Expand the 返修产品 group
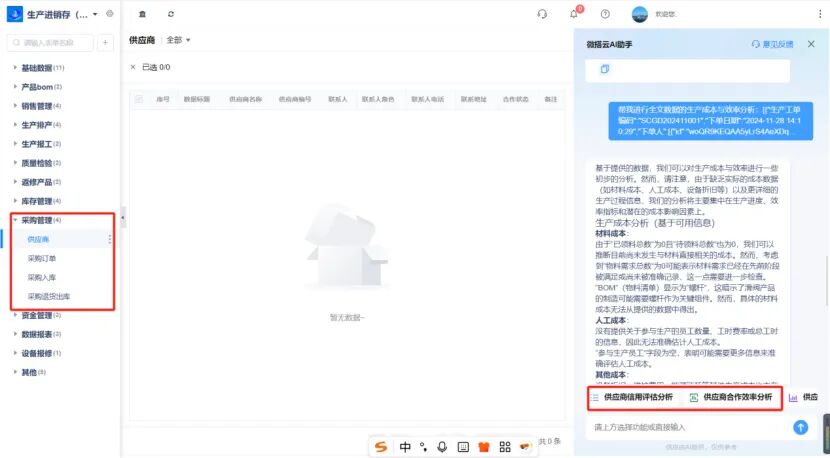The height and width of the screenshot is (458, 830). tap(15, 182)
